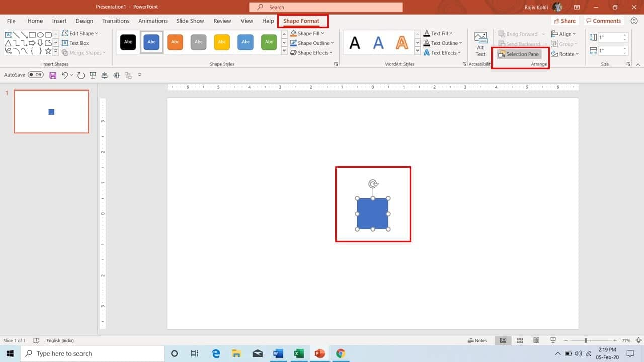Viewport: 644px width, 362px height.
Task: Open Shape Effects dropdown
Action: pyautogui.click(x=311, y=53)
